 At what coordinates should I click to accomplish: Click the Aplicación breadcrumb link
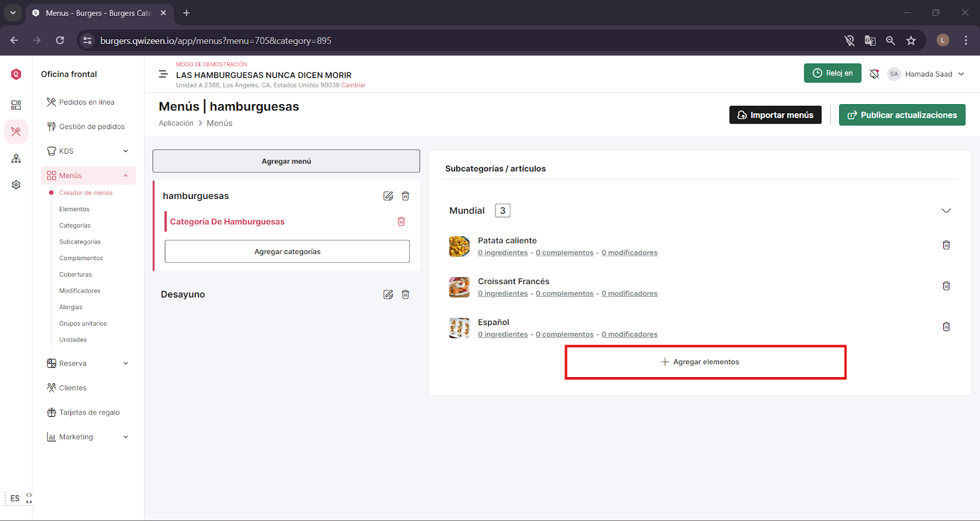(176, 123)
